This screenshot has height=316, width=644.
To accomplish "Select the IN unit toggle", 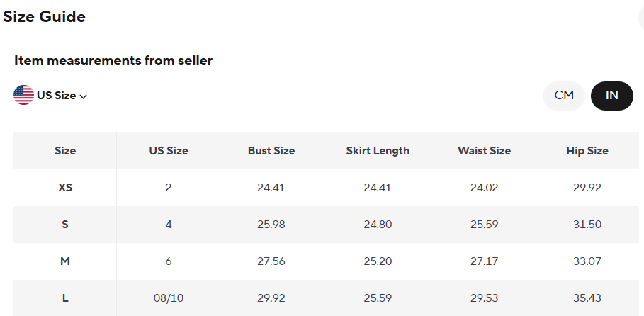I will point(611,96).
